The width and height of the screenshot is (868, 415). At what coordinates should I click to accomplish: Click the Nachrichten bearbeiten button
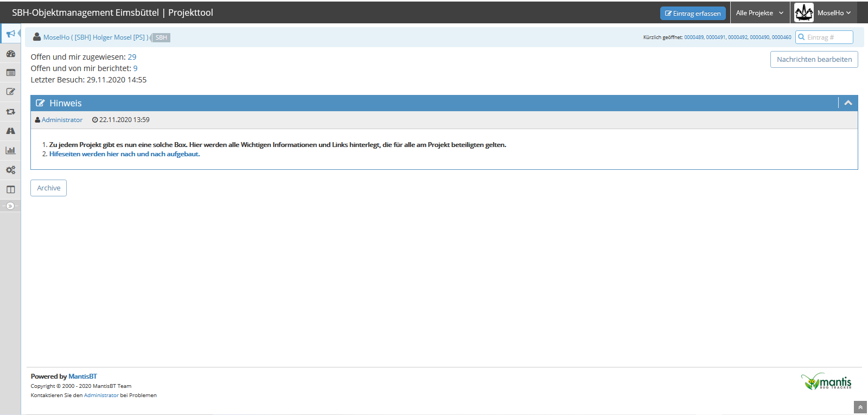pos(814,60)
